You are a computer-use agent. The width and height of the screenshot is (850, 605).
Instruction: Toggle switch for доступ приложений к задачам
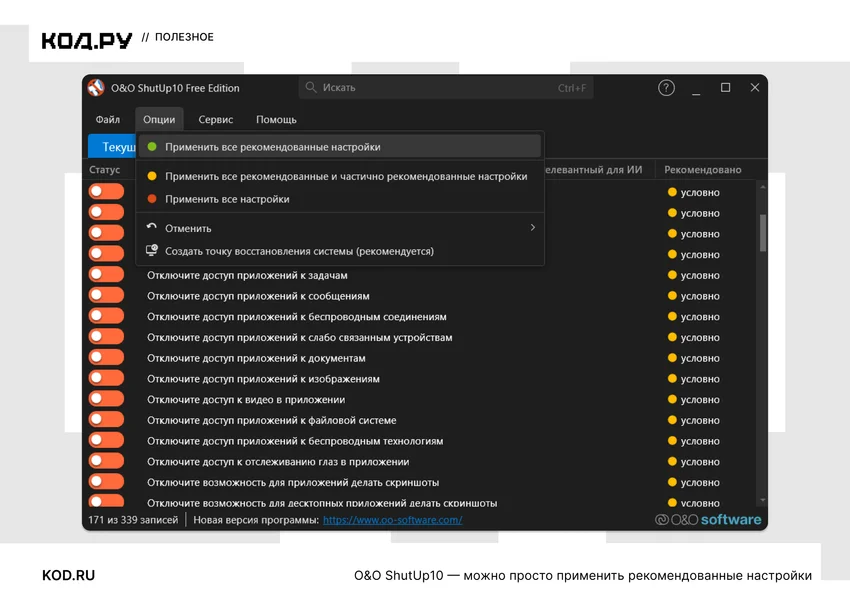click(106, 274)
